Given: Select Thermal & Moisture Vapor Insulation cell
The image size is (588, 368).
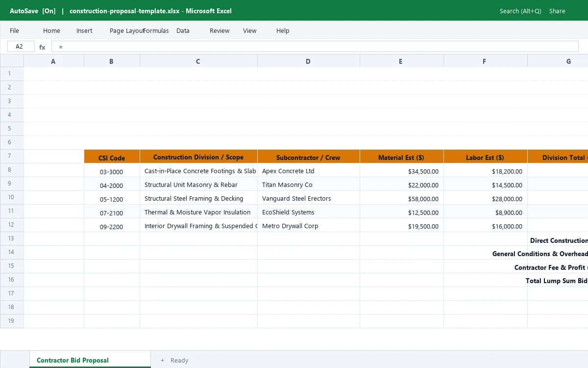Looking at the screenshot, I should pyautogui.click(x=198, y=211).
